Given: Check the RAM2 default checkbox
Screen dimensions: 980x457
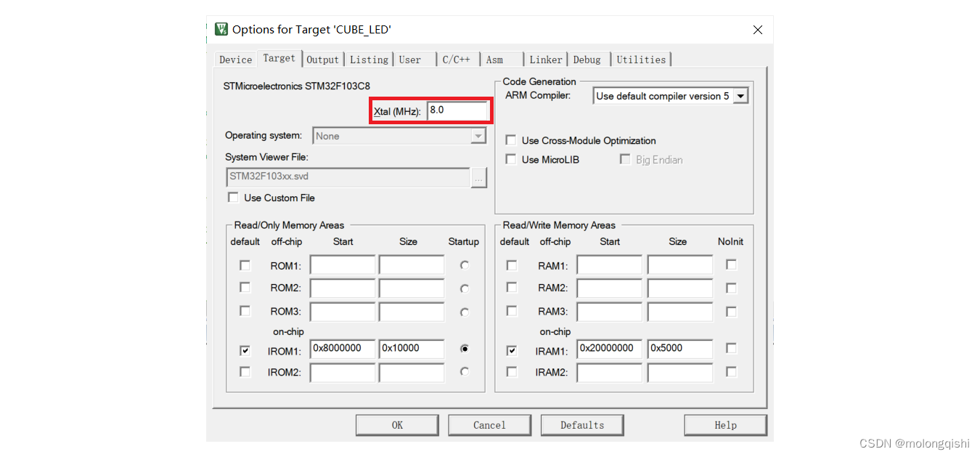Looking at the screenshot, I should 512,287.
